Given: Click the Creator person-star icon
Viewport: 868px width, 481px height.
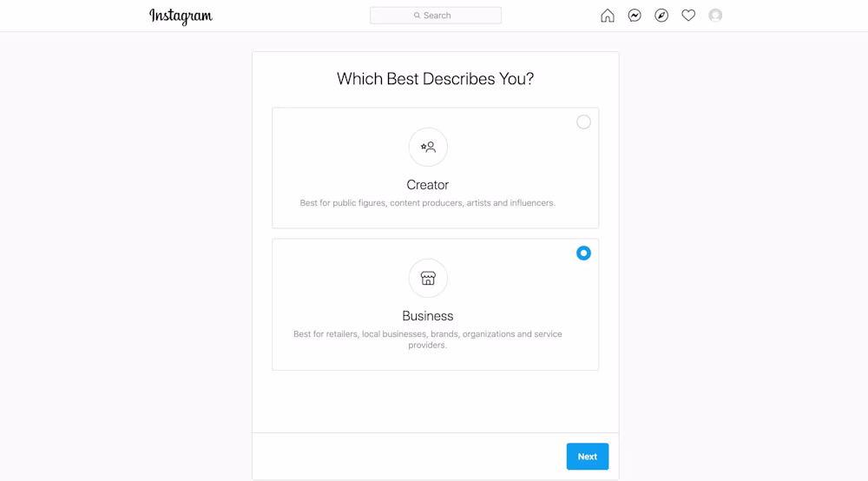Looking at the screenshot, I should point(428,147).
